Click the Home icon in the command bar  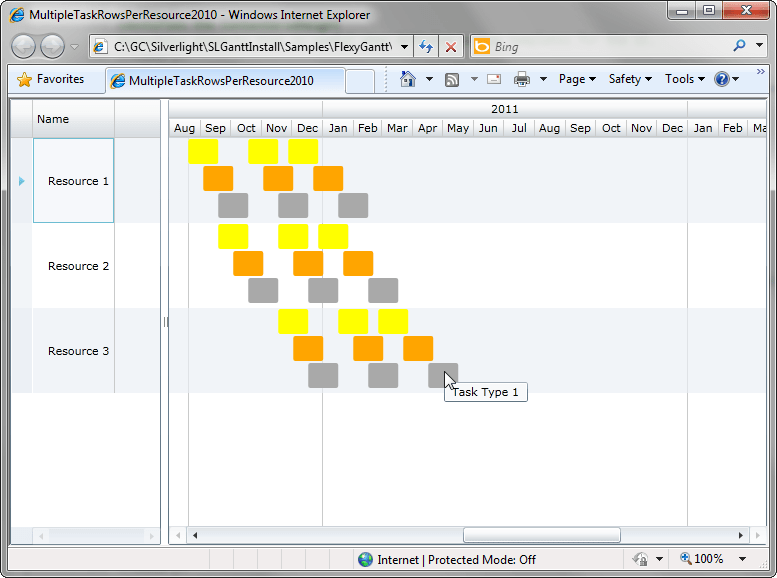[x=408, y=79]
